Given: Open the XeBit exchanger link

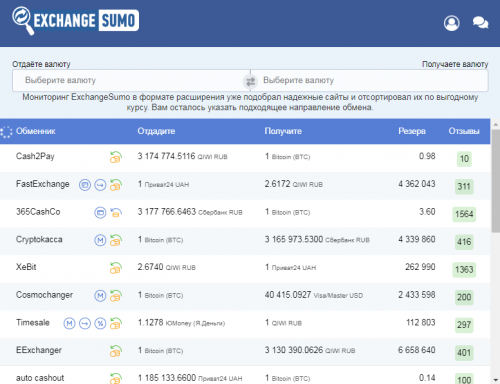Looking at the screenshot, I should (x=26, y=267).
